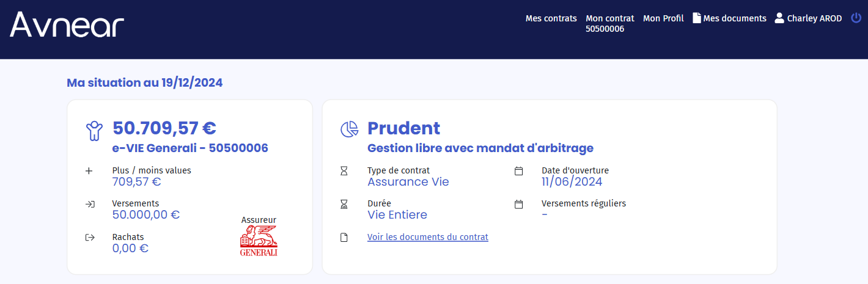Go to Mon Profil page
This screenshot has height=284, width=868.
(663, 18)
